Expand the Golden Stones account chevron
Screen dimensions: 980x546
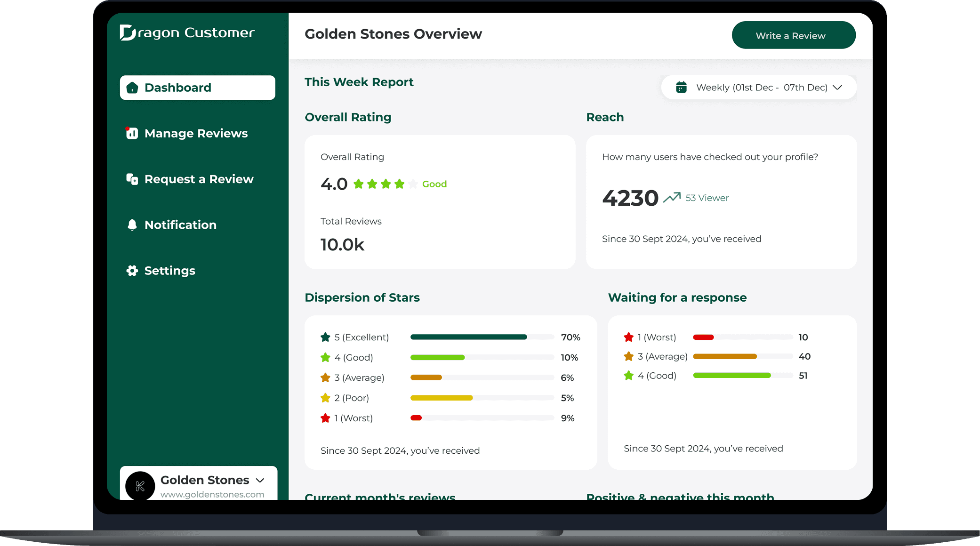pos(260,481)
